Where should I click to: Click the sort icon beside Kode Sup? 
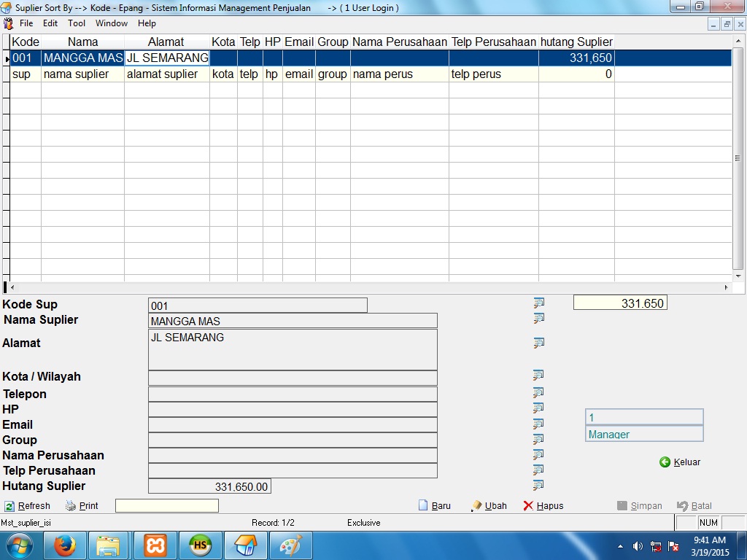coord(539,303)
